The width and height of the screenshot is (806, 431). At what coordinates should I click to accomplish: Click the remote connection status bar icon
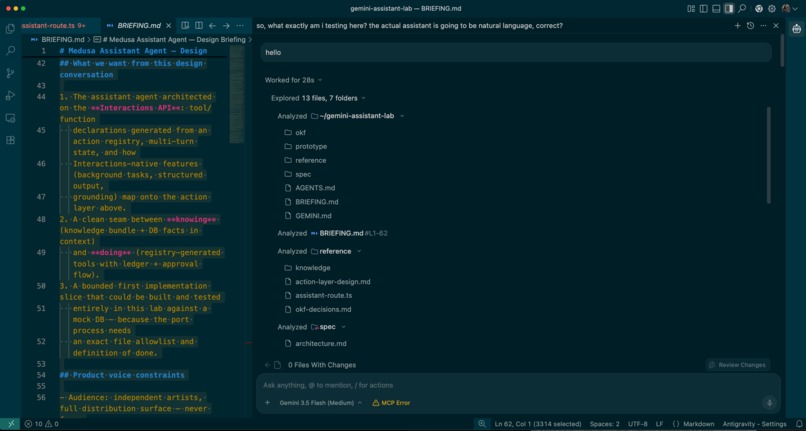point(11,424)
